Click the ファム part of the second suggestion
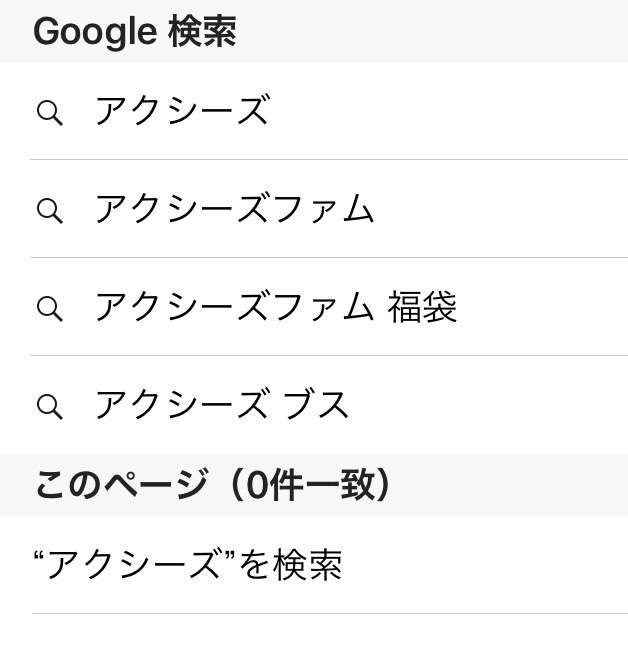Image resolution: width=628 pixels, height=659 pixels. 325,208
